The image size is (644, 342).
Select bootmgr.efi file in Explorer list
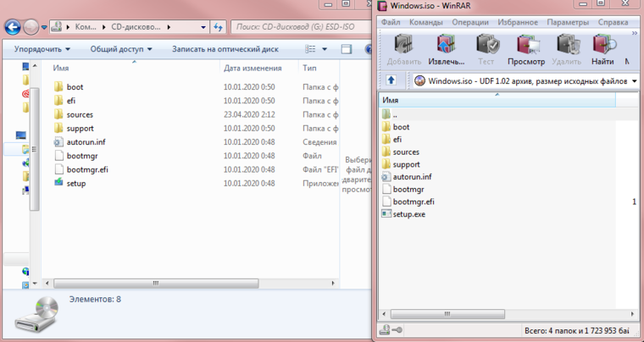pos(87,169)
